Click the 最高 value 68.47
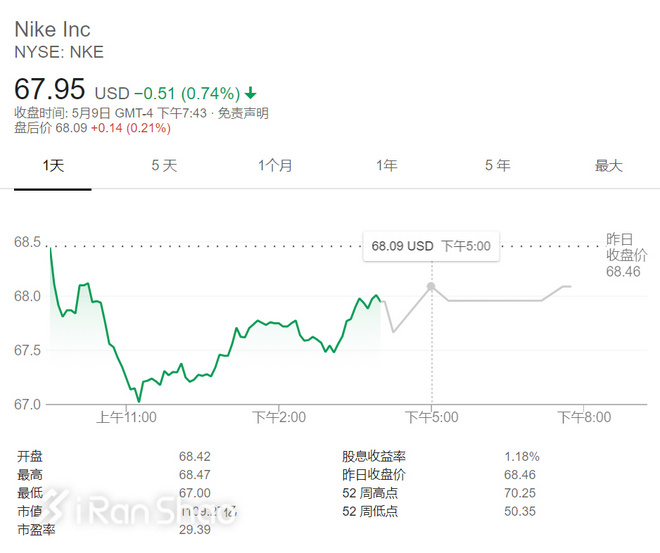Image resolution: width=660 pixels, height=553 pixels. [x=194, y=475]
